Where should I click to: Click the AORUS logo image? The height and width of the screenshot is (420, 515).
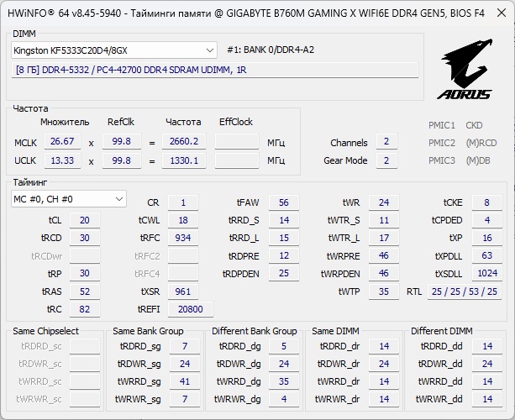(466, 69)
